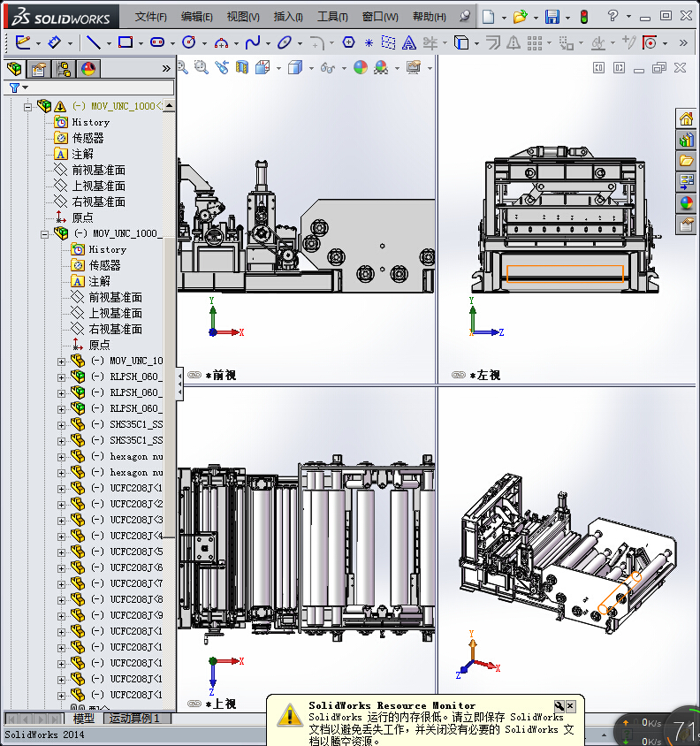Open Appearances sphere in task pane
The height and width of the screenshot is (746, 700).
[686, 203]
